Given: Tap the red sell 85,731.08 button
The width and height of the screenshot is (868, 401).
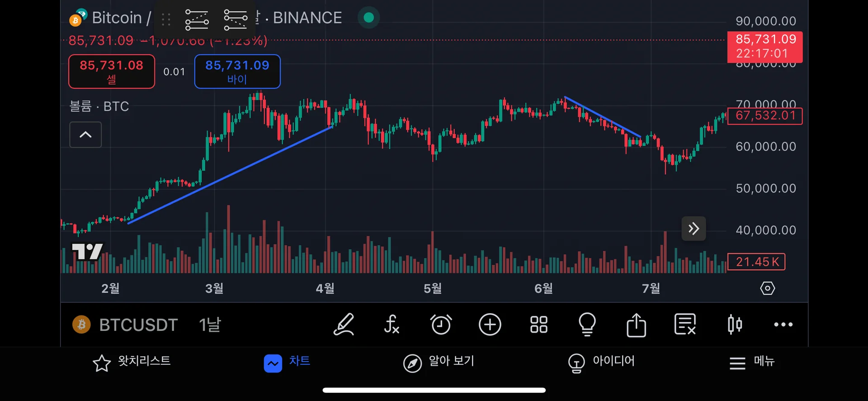Looking at the screenshot, I should click(111, 72).
